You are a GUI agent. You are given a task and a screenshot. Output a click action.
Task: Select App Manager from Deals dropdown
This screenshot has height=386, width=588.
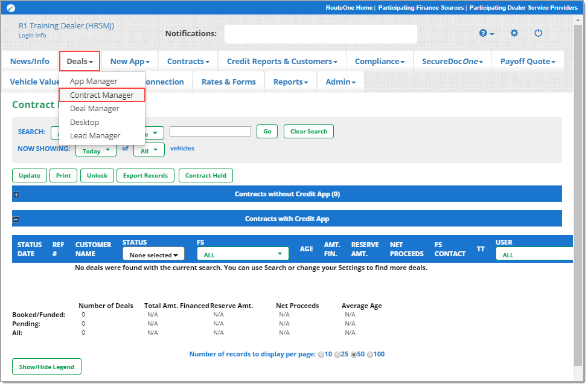(x=94, y=82)
